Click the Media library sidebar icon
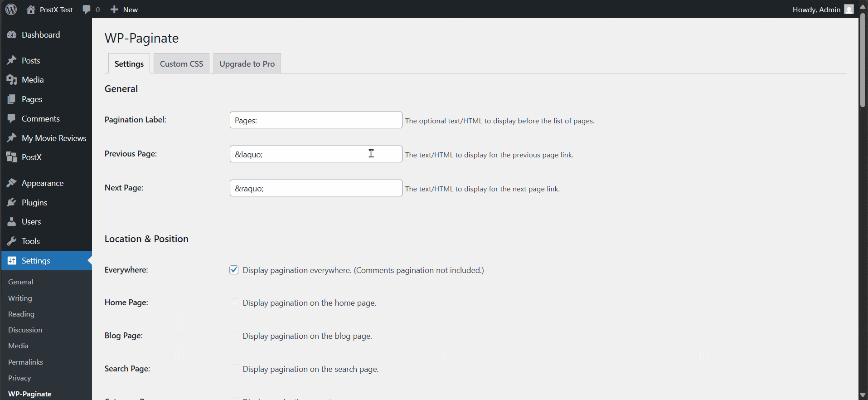868x400 pixels. coord(12,80)
